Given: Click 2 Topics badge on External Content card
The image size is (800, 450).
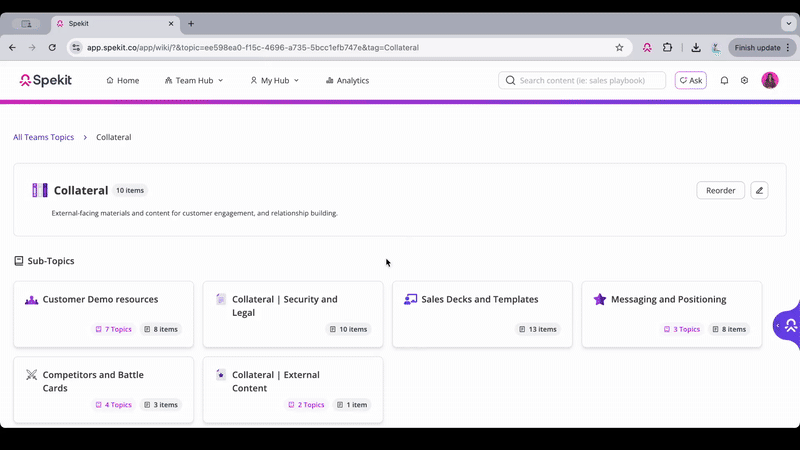Looking at the screenshot, I should point(306,405).
